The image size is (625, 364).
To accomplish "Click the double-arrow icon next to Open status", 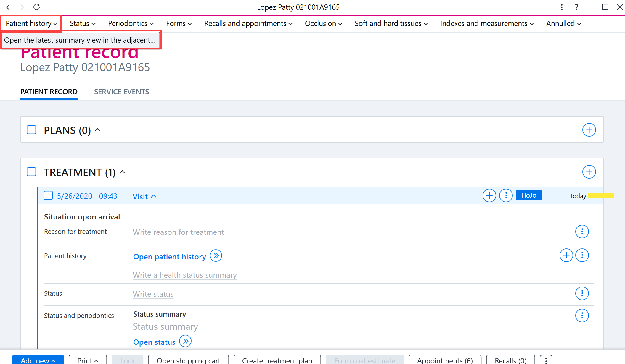I will (x=185, y=341).
